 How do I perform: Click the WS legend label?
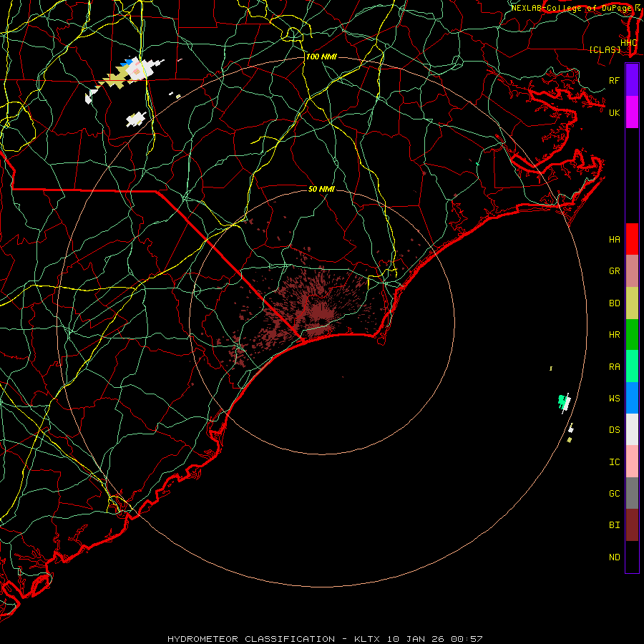coord(614,399)
